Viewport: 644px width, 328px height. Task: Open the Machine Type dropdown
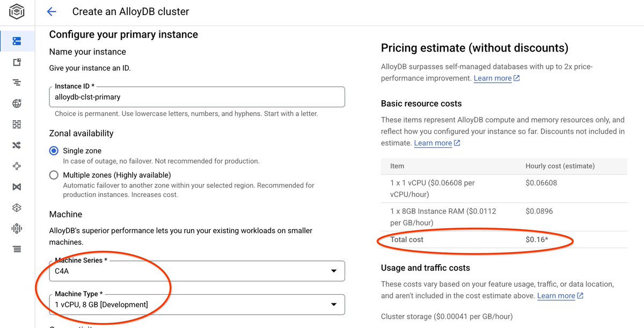pos(197,304)
